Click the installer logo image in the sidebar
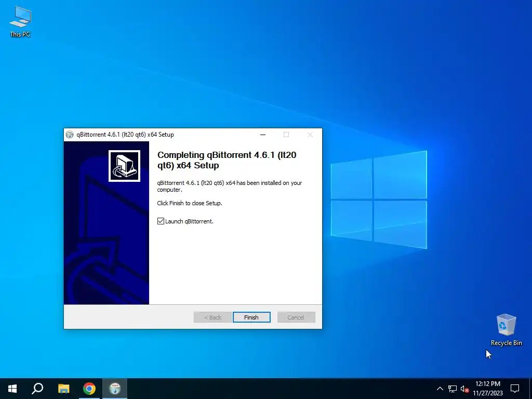532x399 pixels. click(124, 166)
